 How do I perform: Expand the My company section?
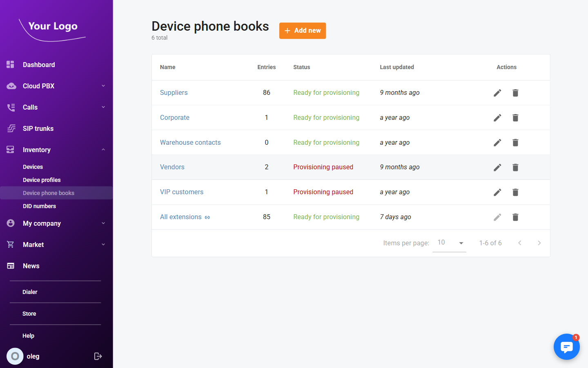[x=103, y=223]
